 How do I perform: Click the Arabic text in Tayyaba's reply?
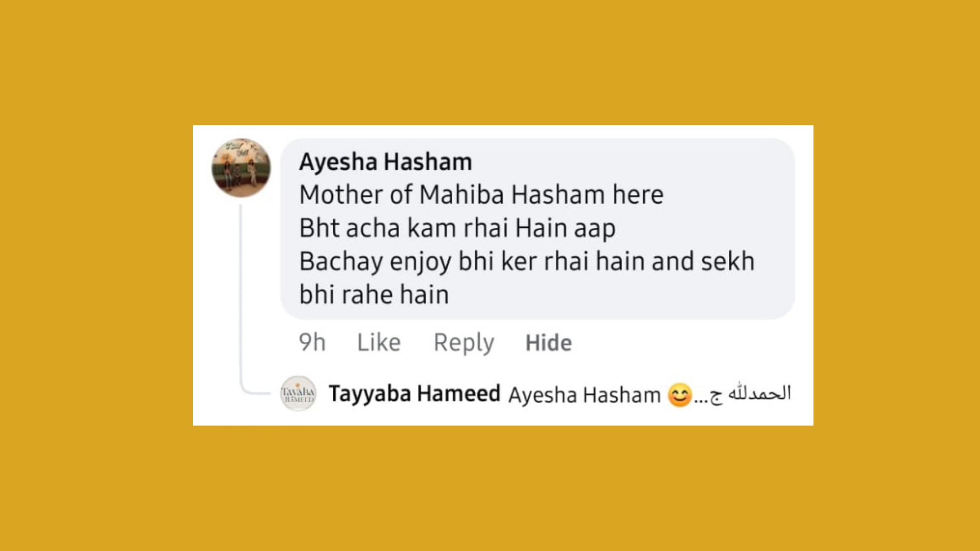point(758,393)
